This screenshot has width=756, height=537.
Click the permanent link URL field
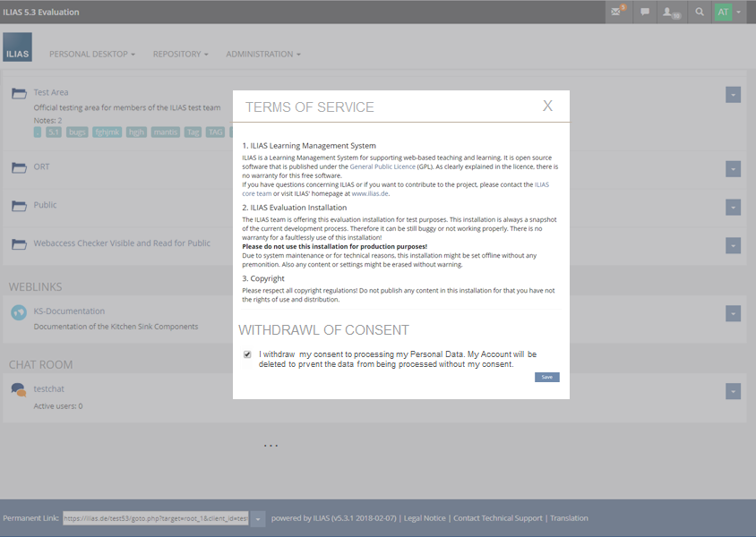coord(156,518)
